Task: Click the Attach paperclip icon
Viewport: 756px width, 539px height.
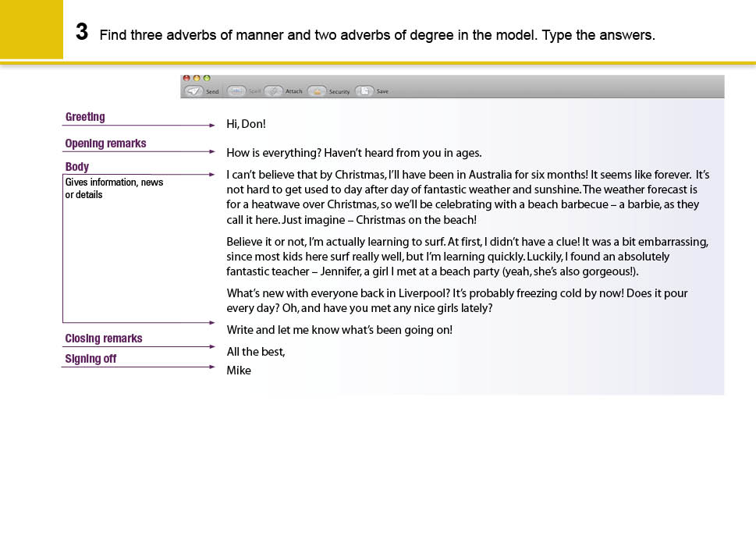Action: 273,91
